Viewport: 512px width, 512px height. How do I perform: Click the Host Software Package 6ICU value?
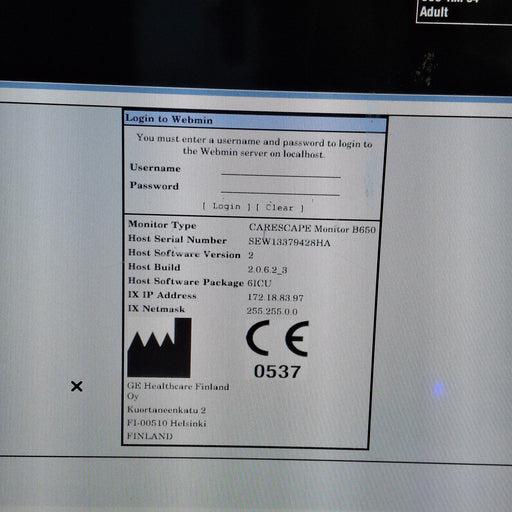pos(259,283)
